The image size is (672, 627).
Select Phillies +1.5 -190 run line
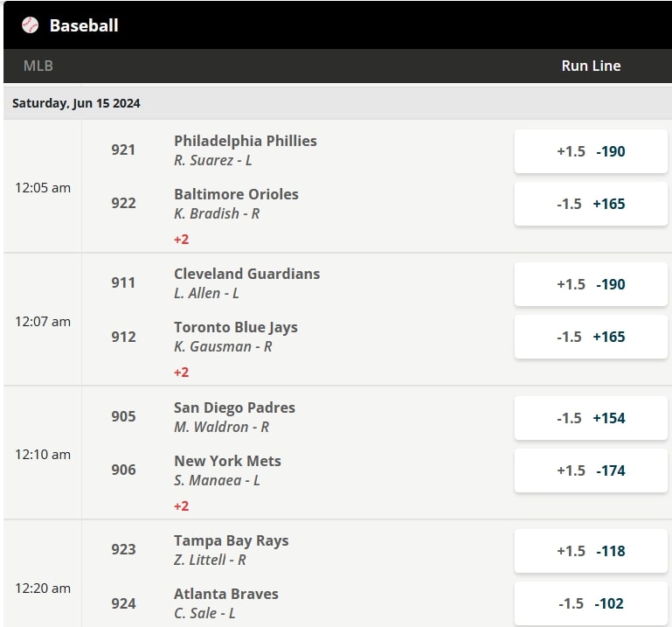point(591,151)
